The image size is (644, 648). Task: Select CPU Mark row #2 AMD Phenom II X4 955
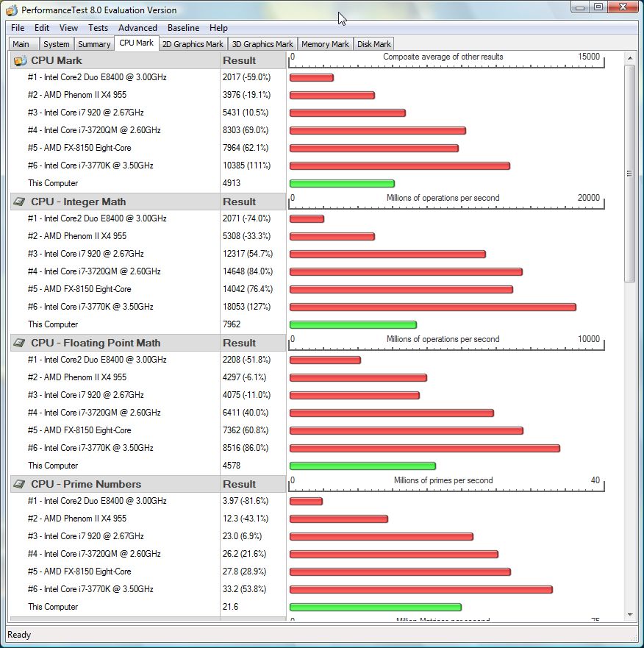pyautogui.click(x=77, y=95)
